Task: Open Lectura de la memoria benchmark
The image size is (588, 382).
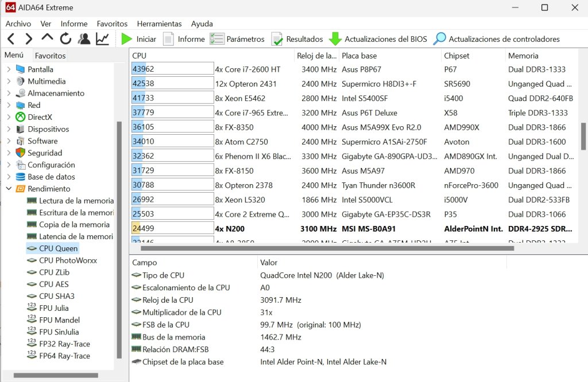Action: pos(71,201)
